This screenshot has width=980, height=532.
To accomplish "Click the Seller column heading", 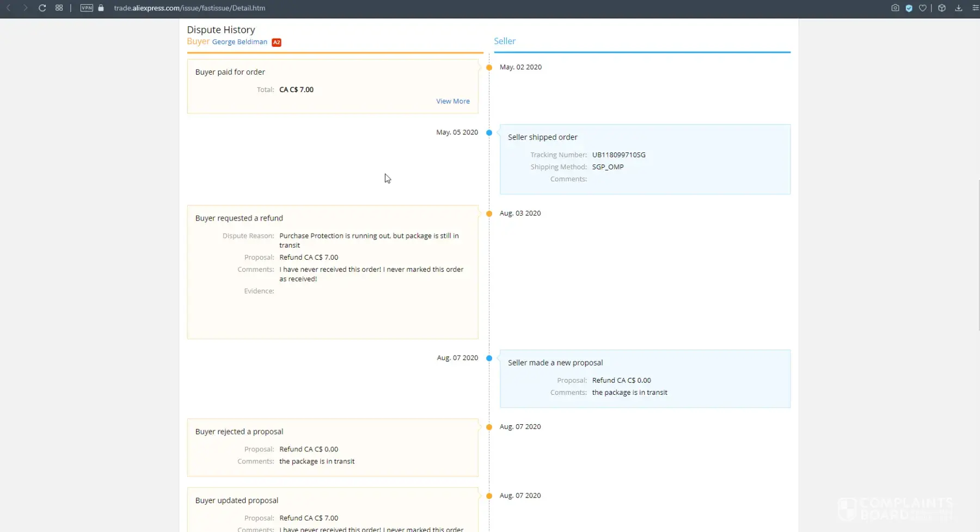I will (504, 41).
